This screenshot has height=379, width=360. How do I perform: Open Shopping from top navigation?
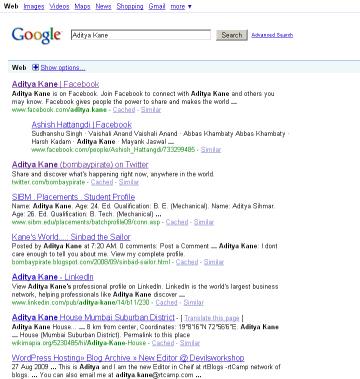[130, 6]
